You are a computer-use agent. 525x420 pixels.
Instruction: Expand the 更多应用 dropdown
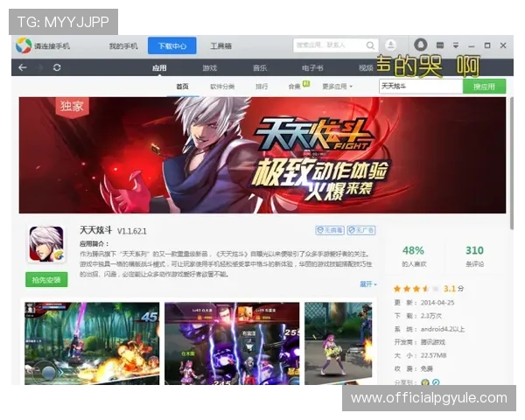337,87
